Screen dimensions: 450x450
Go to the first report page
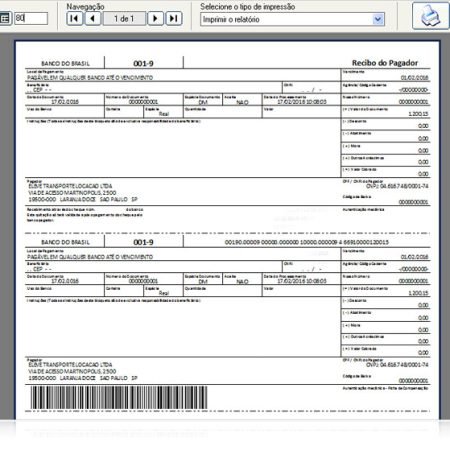74,18
